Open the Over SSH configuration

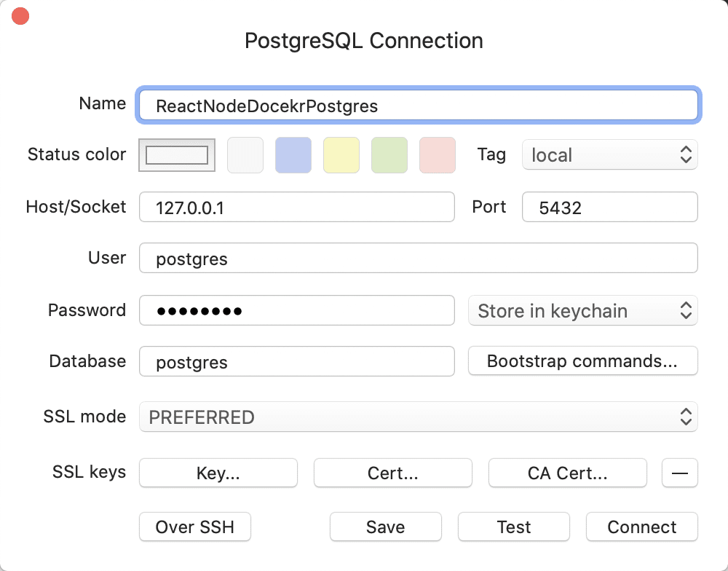pos(194,527)
